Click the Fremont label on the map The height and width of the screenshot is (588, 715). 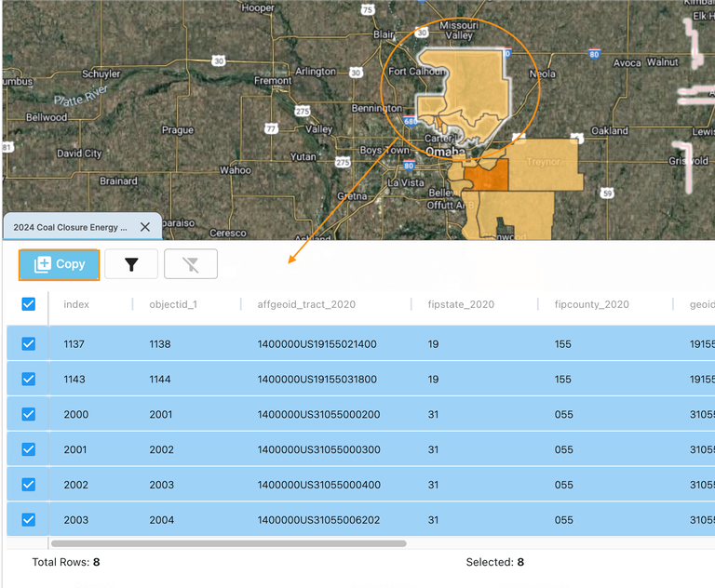coord(273,81)
